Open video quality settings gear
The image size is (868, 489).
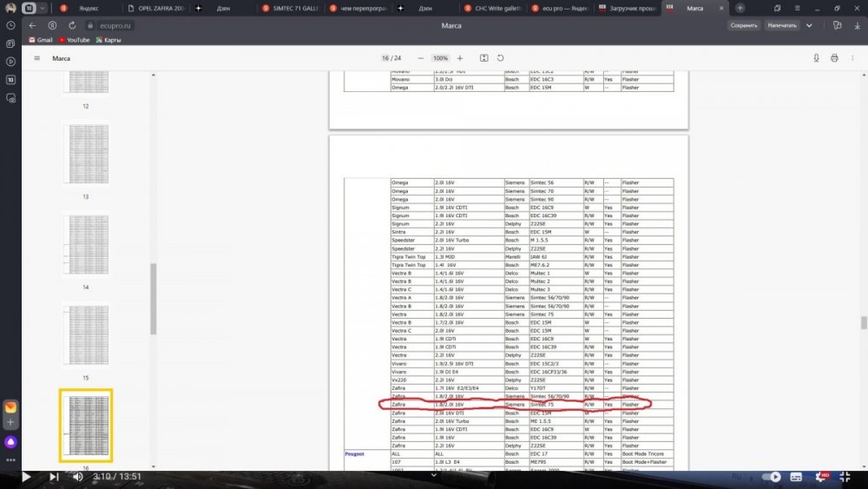[821, 477]
